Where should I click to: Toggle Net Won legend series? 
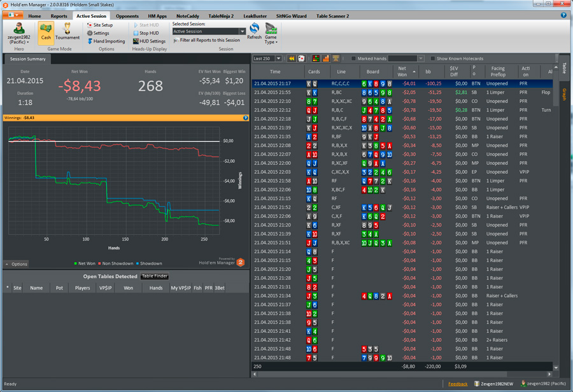point(85,263)
